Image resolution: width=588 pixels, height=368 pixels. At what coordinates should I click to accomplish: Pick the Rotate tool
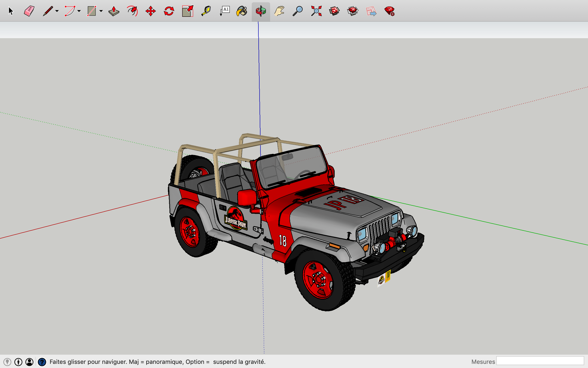[169, 11]
